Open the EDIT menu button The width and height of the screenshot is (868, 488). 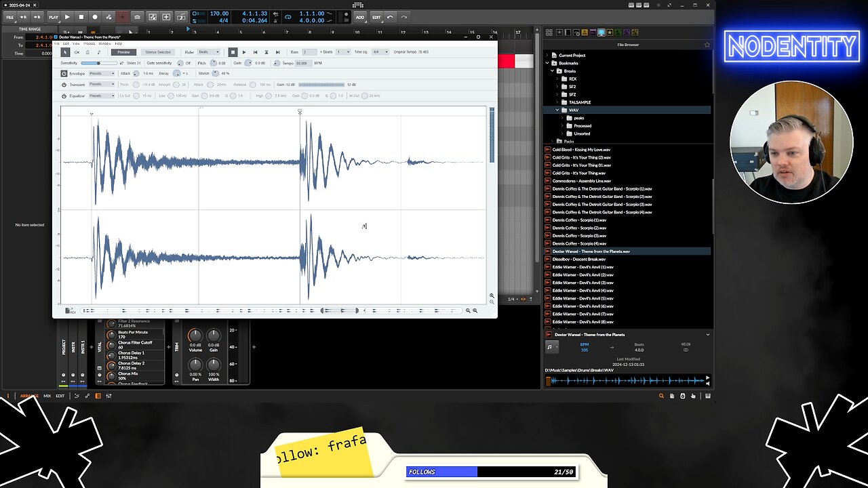[376, 17]
